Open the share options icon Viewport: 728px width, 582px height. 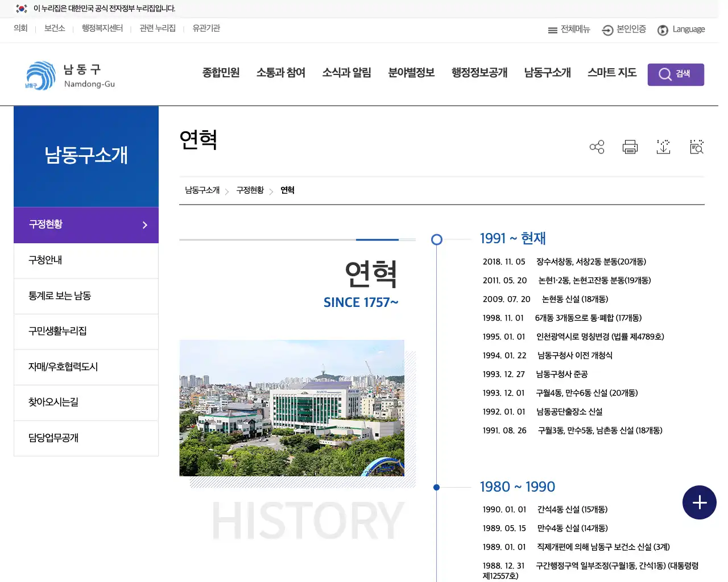(x=597, y=147)
